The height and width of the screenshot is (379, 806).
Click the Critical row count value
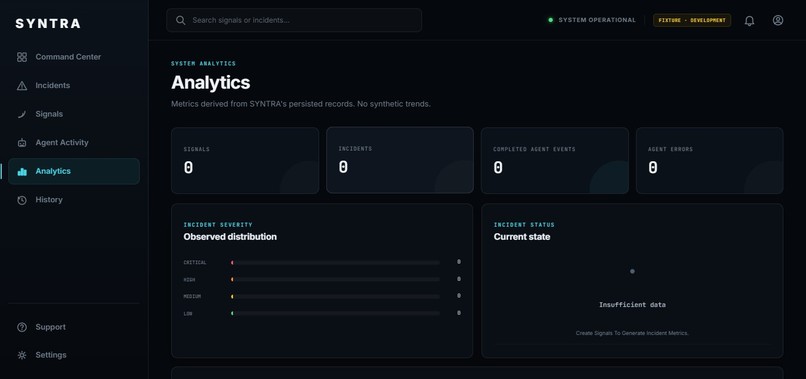[x=459, y=262]
